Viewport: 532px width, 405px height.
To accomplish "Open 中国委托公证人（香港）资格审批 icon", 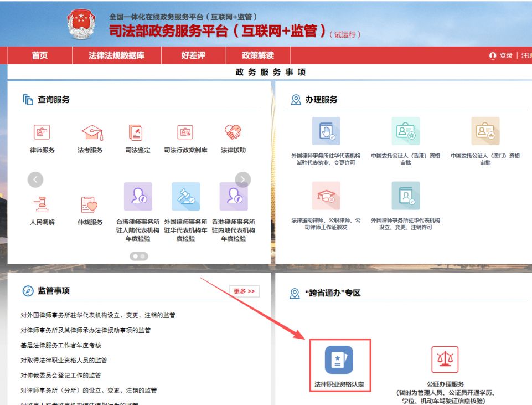I will (406, 131).
